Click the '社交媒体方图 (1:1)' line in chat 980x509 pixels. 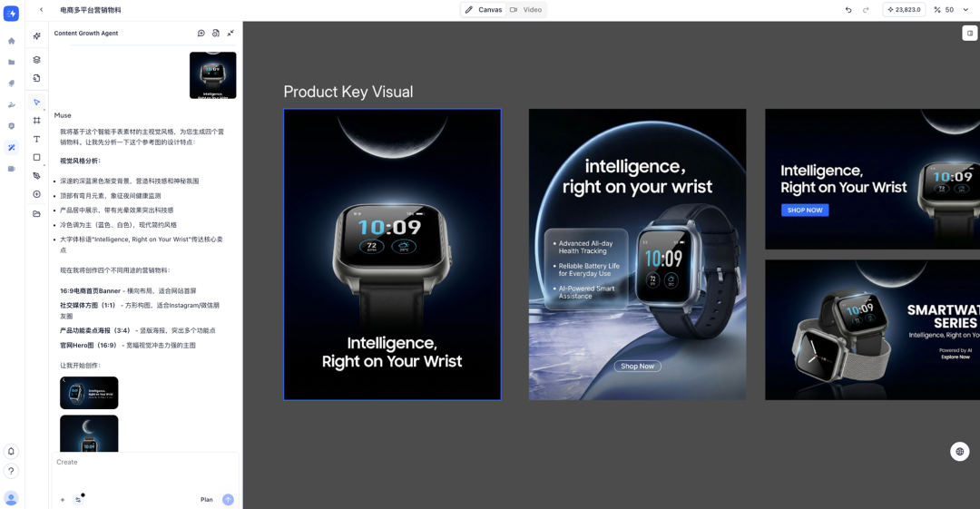pyautogui.click(x=140, y=311)
